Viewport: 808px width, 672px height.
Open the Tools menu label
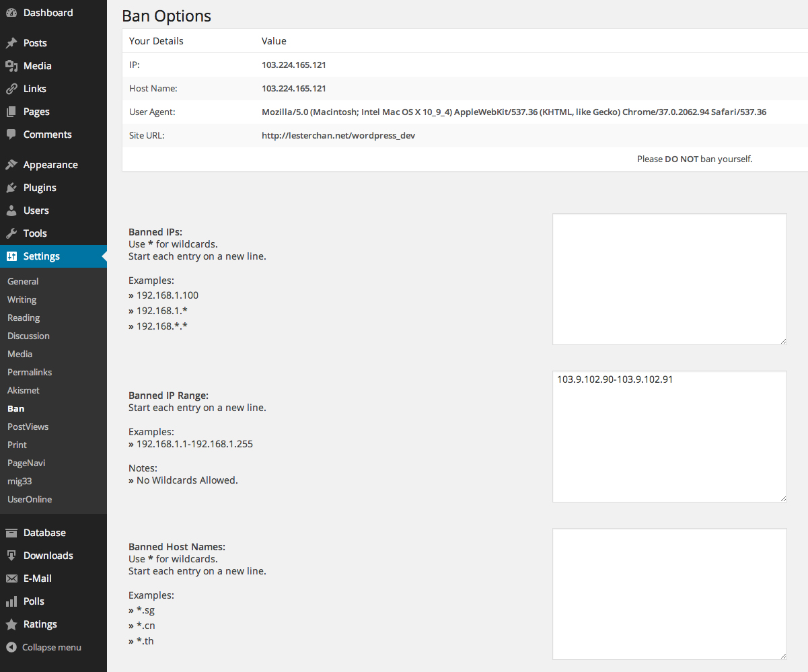pos(35,233)
